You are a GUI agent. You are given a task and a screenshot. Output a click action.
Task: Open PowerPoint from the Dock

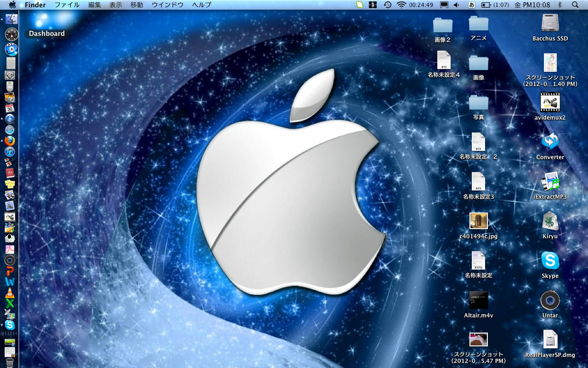pos(10,271)
